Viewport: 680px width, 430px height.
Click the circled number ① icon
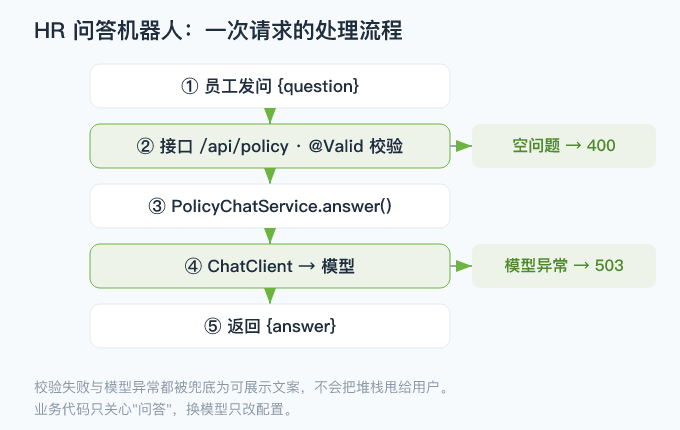point(190,86)
